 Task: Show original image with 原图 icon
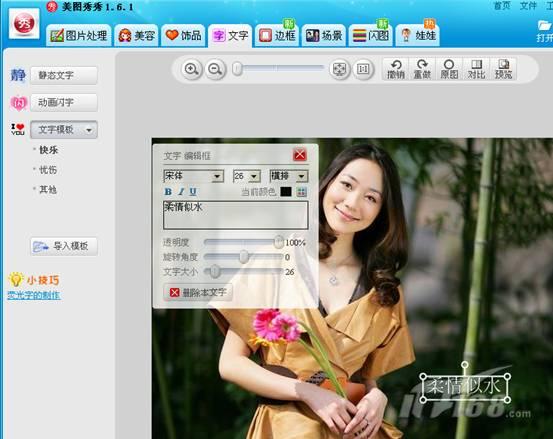449,69
